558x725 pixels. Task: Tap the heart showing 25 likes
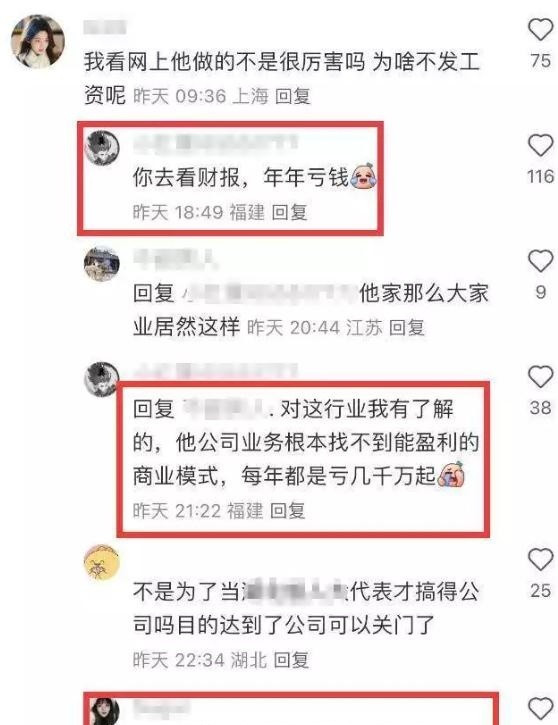click(x=540, y=559)
